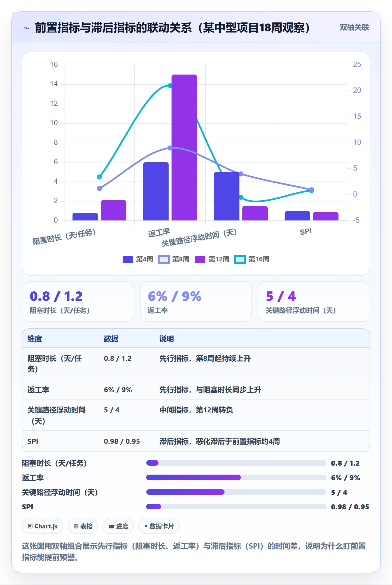The image size is (392, 585).
Task: Toggle the 第4周 legend item
Action: point(138,259)
